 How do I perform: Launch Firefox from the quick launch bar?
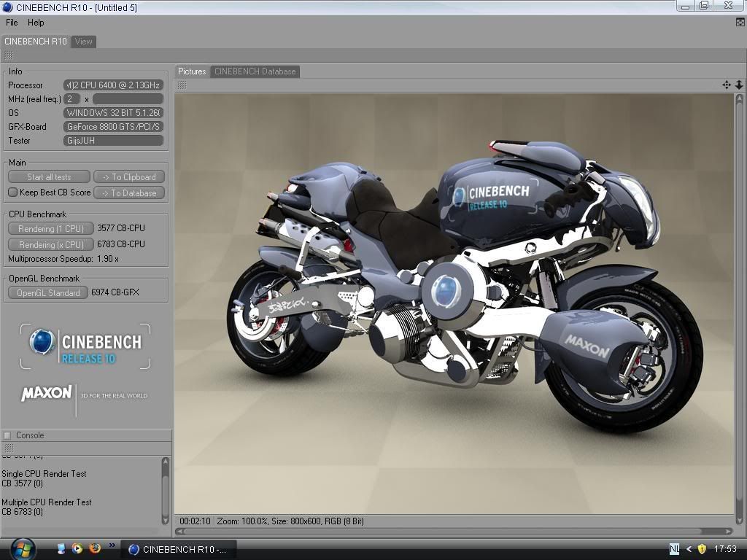tap(94, 548)
